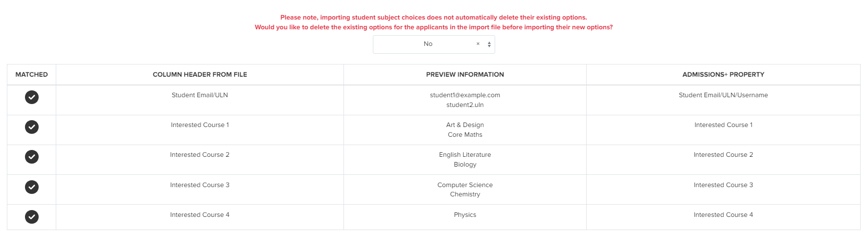Screen dimensions: 868x233
Task: Select the 'Art & Design' preview entry
Action: pyautogui.click(x=465, y=125)
